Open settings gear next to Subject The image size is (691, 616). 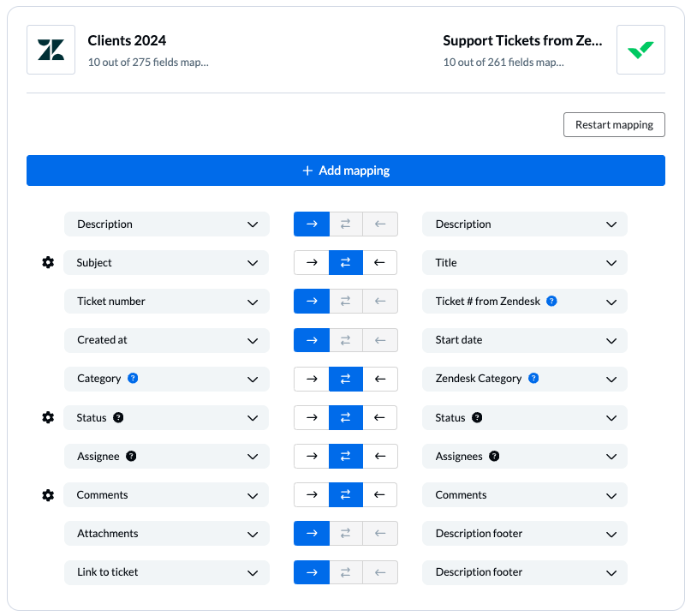48,262
